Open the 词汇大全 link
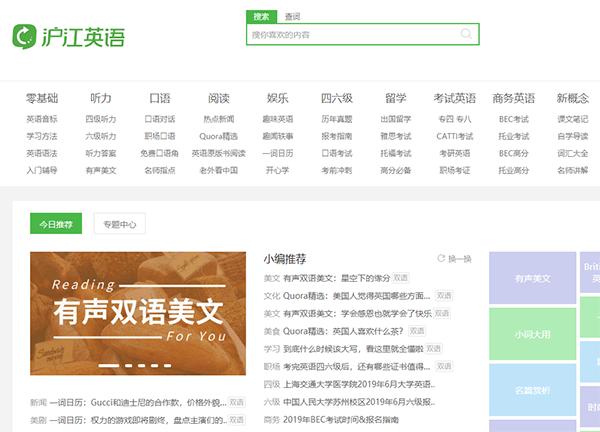This screenshot has width=600, height=432. (572, 153)
